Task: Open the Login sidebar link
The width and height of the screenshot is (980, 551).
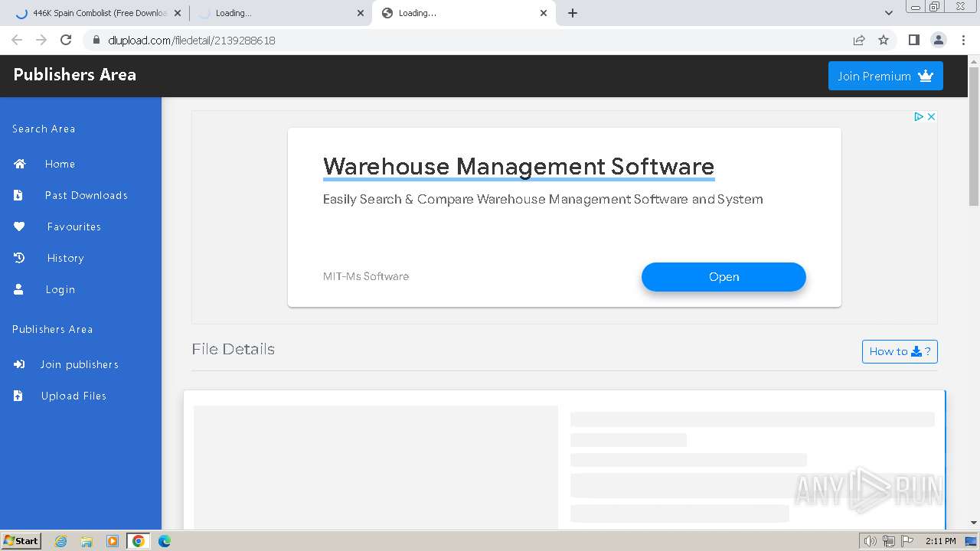Action: pyautogui.click(x=60, y=289)
